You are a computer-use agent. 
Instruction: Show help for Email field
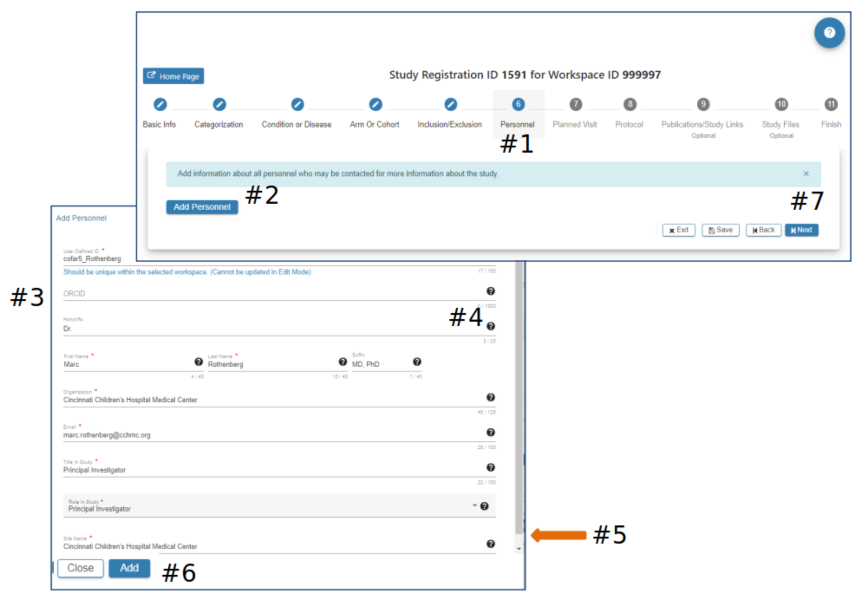click(490, 432)
